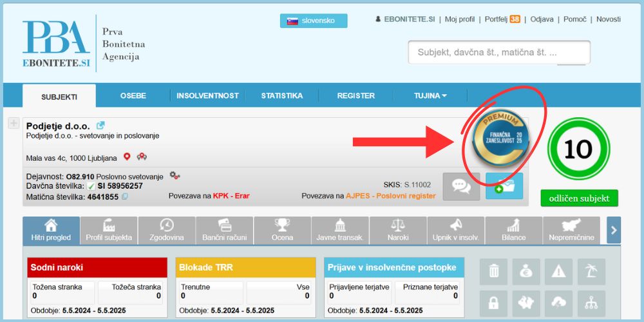Select the Ocena tab
This screenshot has height=322, width=644.
pos(283,231)
